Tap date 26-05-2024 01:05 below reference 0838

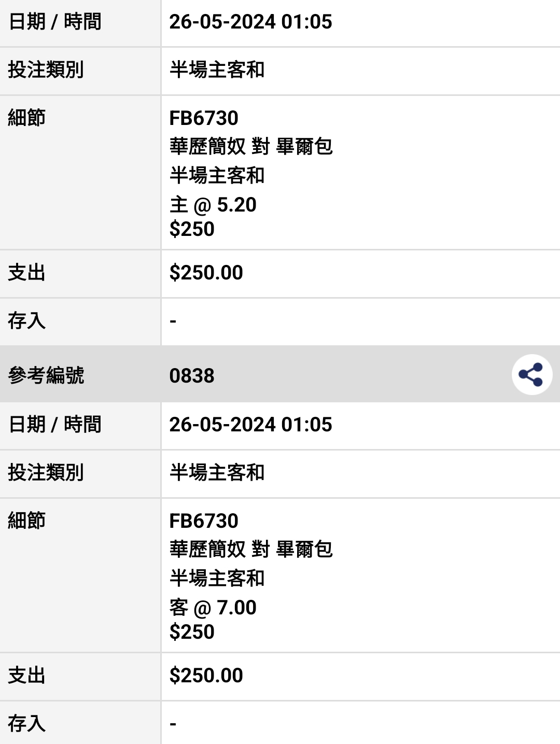[x=250, y=425]
